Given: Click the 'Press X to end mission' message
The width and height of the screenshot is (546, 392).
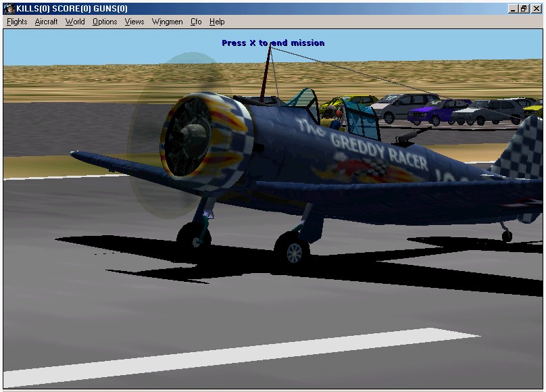Looking at the screenshot, I should (x=273, y=43).
